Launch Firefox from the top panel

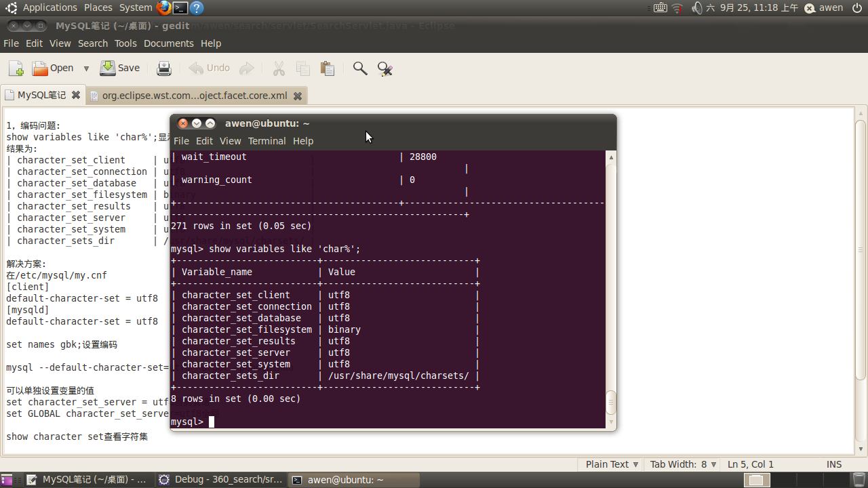pyautogui.click(x=164, y=8)
